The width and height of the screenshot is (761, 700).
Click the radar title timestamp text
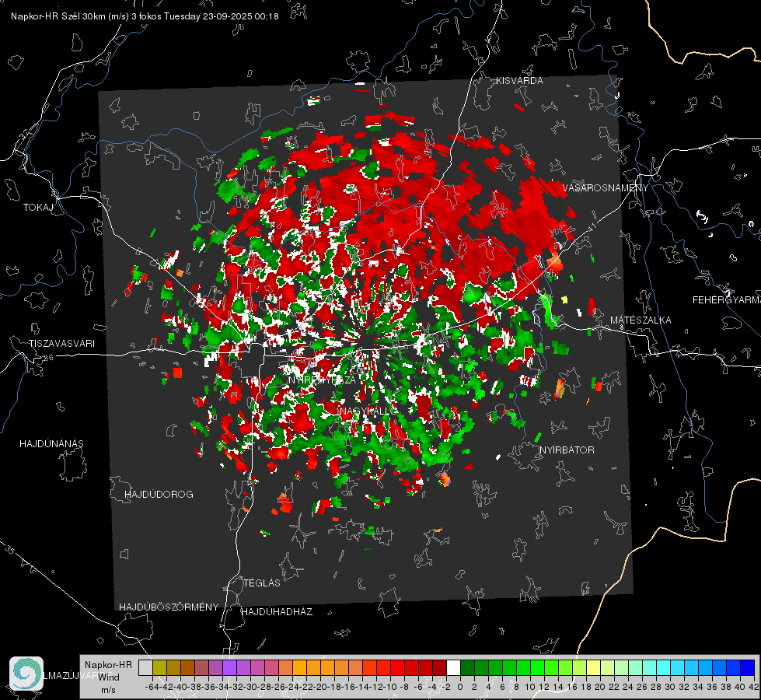tap(145, 16)
